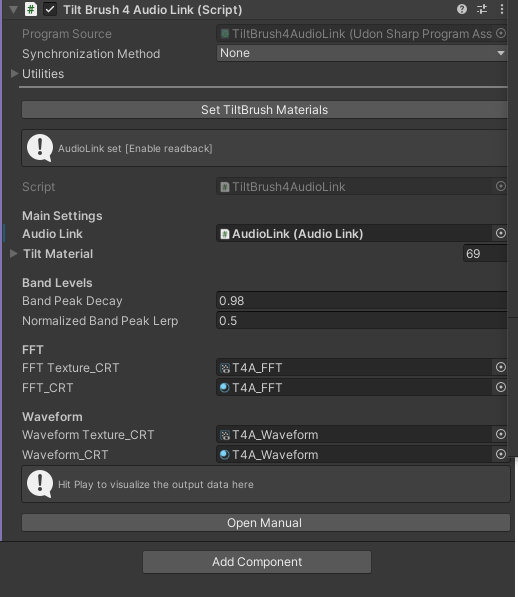Image resolution: width=518 pixels, height=597 pixels.
Task: Open object picker for Waveform_CRT field
Action: [x=501, y=454]
